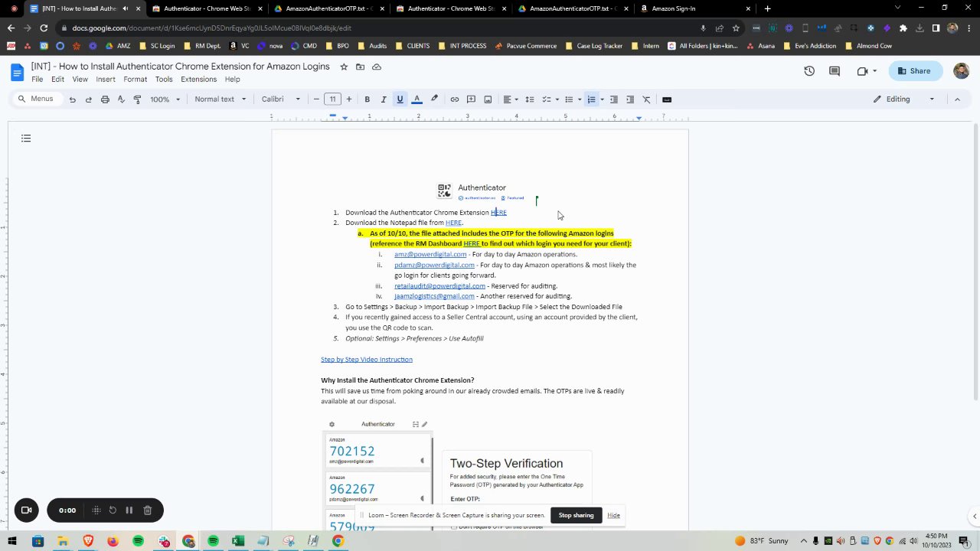View the cloud save status
Viewport: 980px width, 551px height.
(x=377, y=67)
